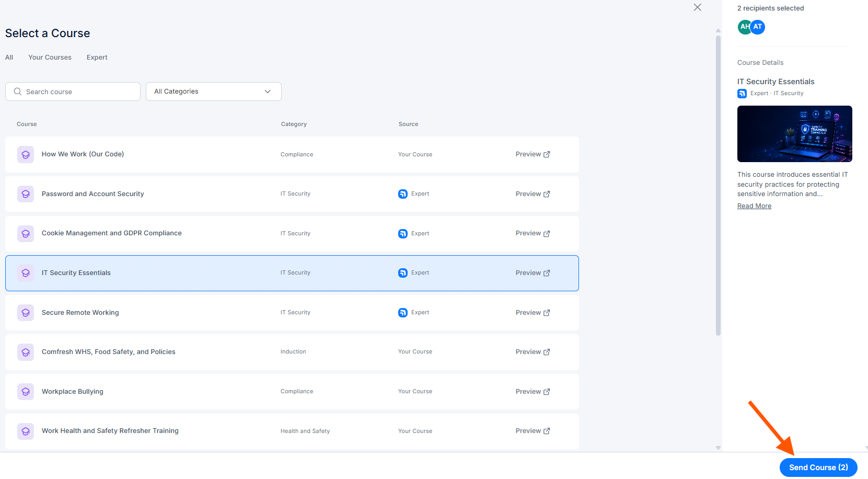Click the course icon beside Password and Account Security
This screenshot has height=479, width=868.
point(26,194)
